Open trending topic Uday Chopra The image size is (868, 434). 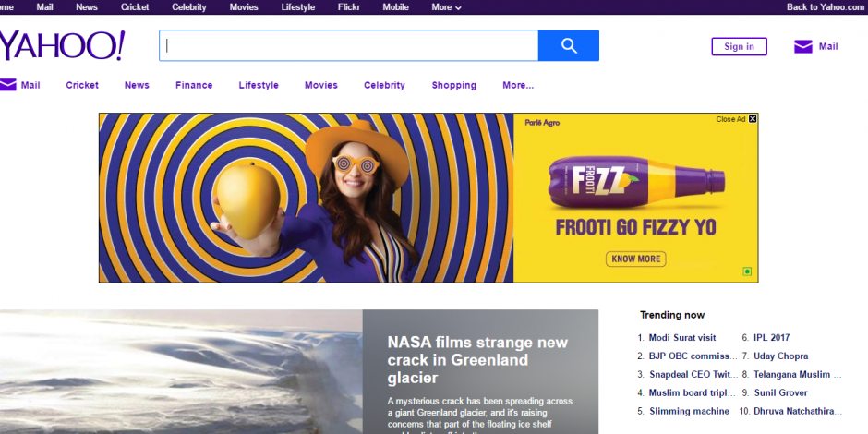pos(780,356)
